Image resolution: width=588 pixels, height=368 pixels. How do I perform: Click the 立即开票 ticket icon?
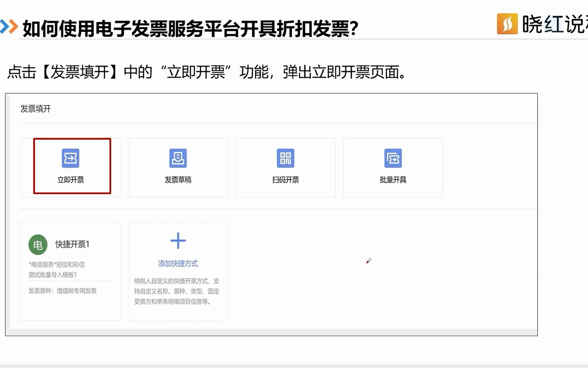[x=70, y=158]
